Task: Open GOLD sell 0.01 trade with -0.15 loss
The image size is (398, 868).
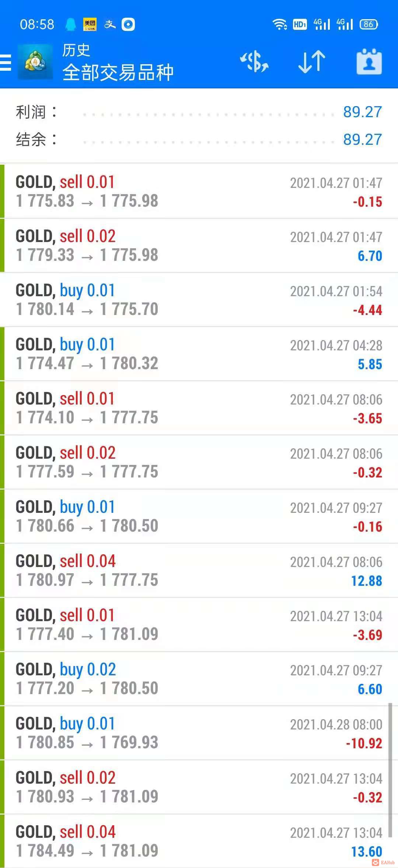Action: coord(199,191)
